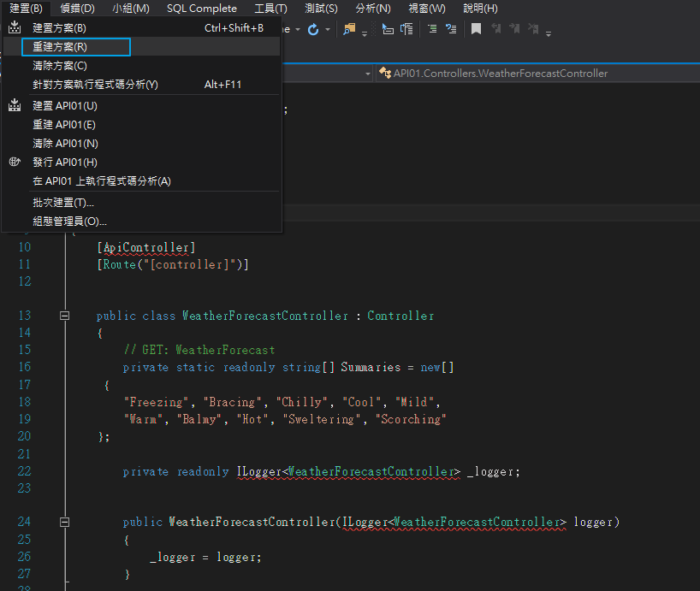The image size is (700, 591).
Task: Click the publish globe icon beside 發行 API01
Action: tap(15, 162)
